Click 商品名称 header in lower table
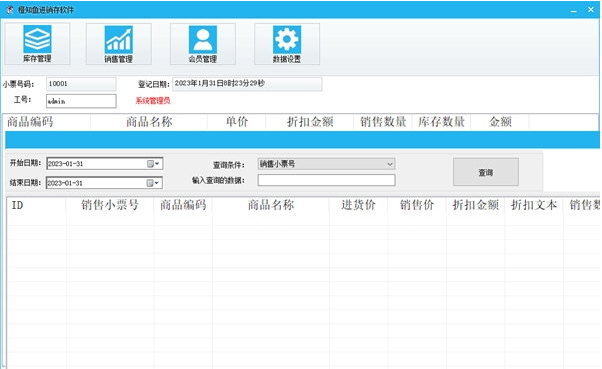This screenshot has height=369, width=602. pos(271,205)
